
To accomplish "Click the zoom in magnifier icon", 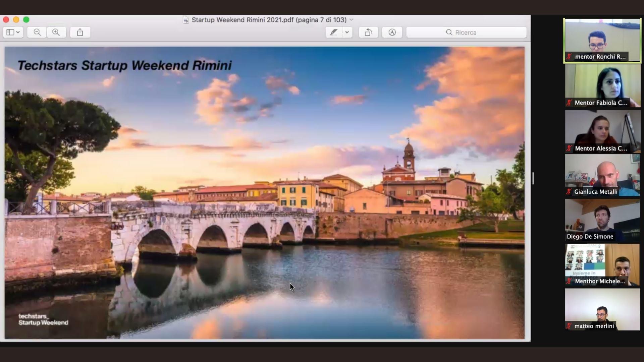I will pos(56,32).
